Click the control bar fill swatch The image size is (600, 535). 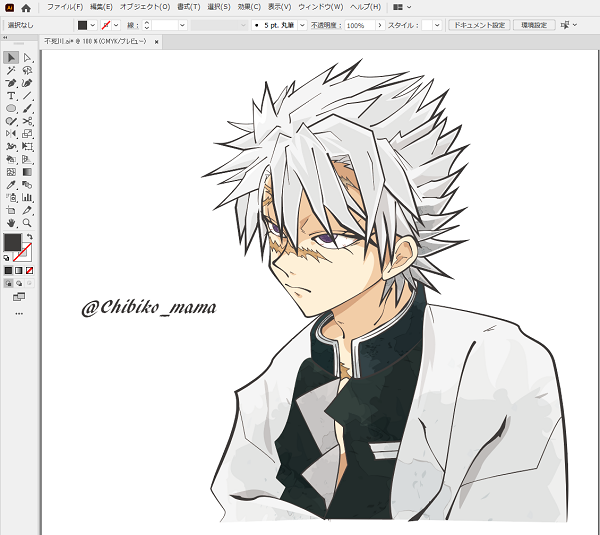point(82,25)
